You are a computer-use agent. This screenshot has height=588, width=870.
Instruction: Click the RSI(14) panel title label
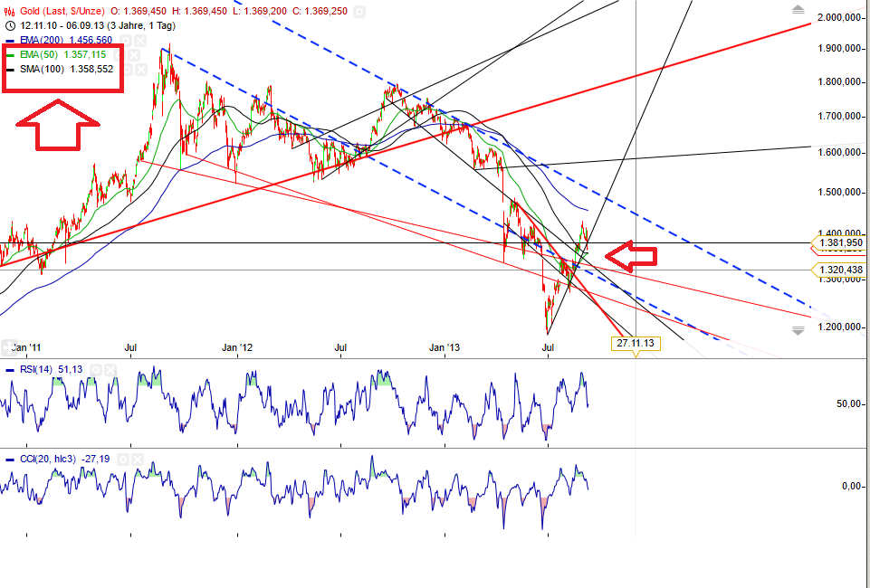pos(36,369)
